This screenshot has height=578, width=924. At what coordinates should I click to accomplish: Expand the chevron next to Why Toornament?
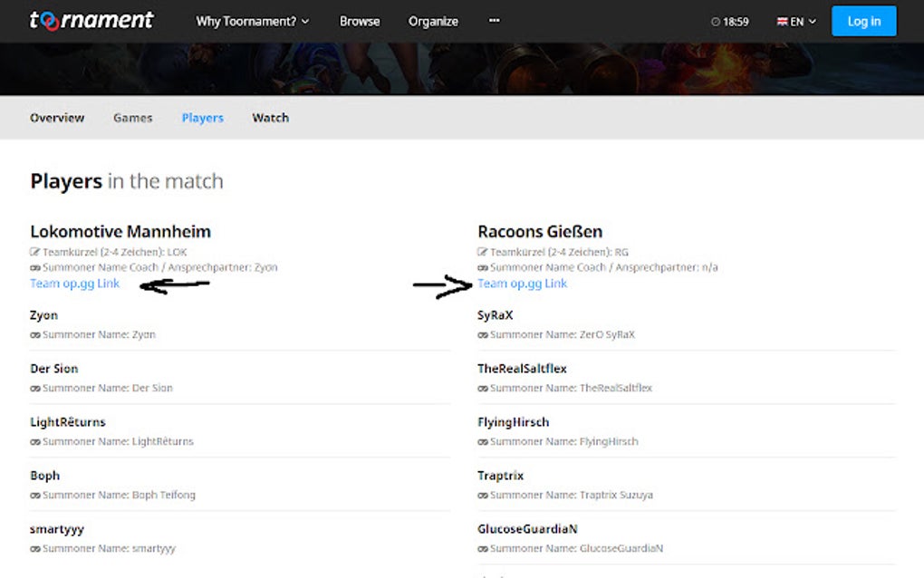(305, 22)
